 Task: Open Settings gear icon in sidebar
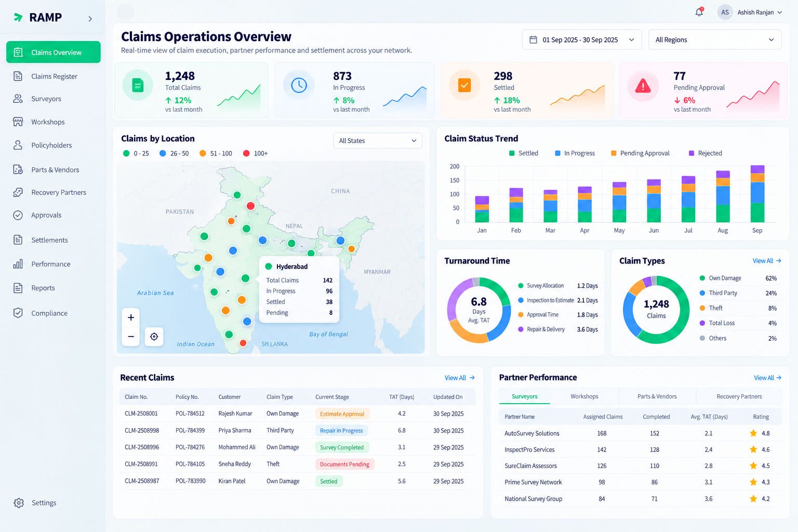point(19,503)
